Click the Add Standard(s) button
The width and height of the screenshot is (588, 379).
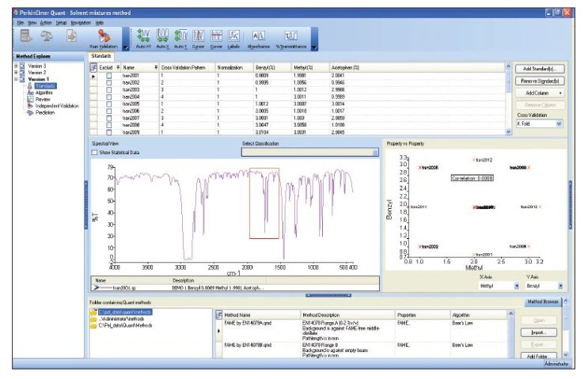(540, 69)
